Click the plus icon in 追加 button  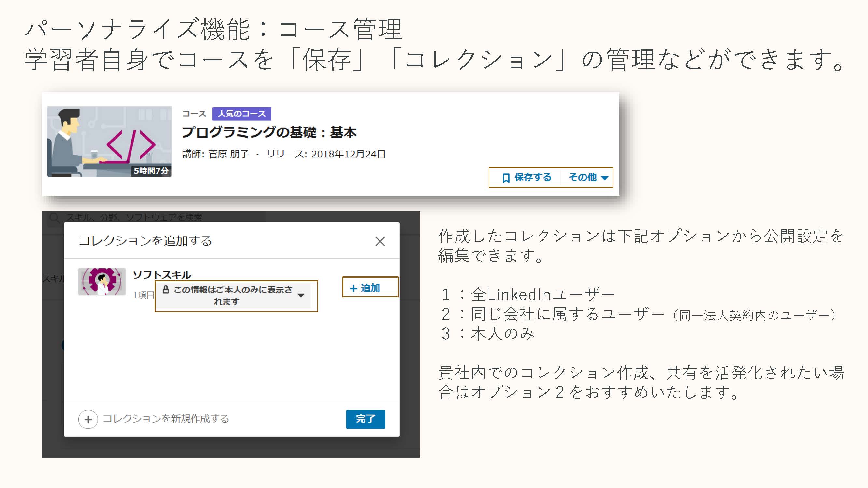(353, 288)
